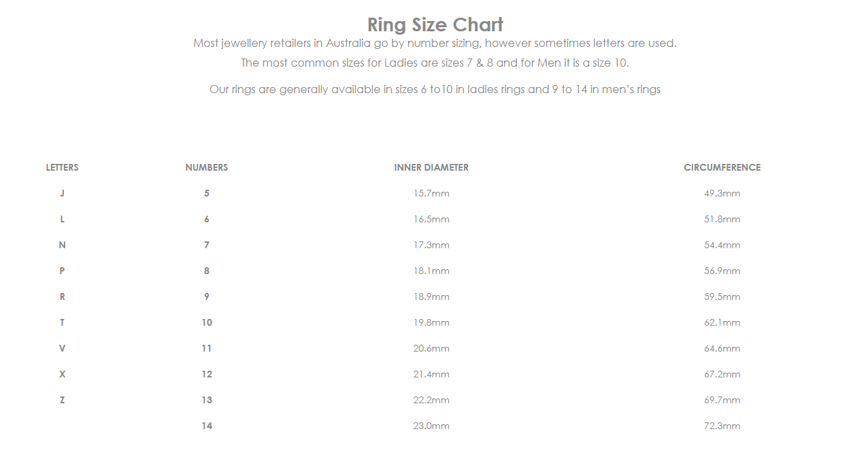Select the NUMBERS column header
This screenshot has height=474, width=868.
[207, 167]
